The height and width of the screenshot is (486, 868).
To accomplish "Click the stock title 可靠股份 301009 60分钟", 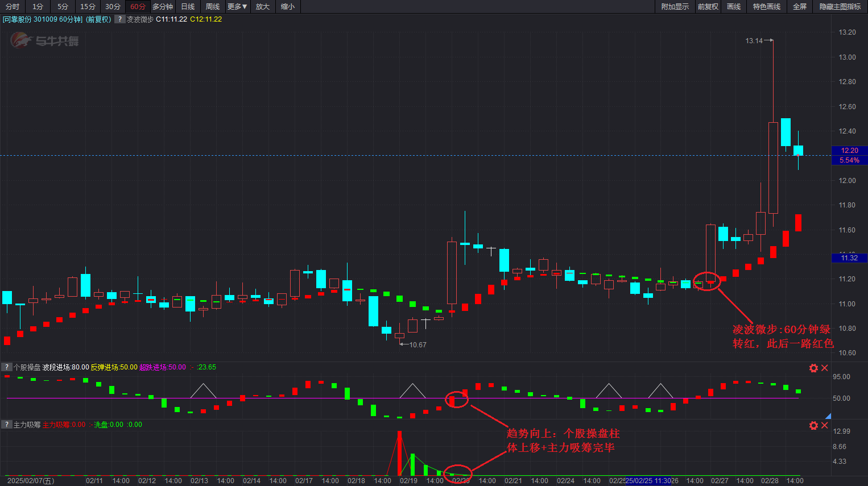I will [43, 19].
